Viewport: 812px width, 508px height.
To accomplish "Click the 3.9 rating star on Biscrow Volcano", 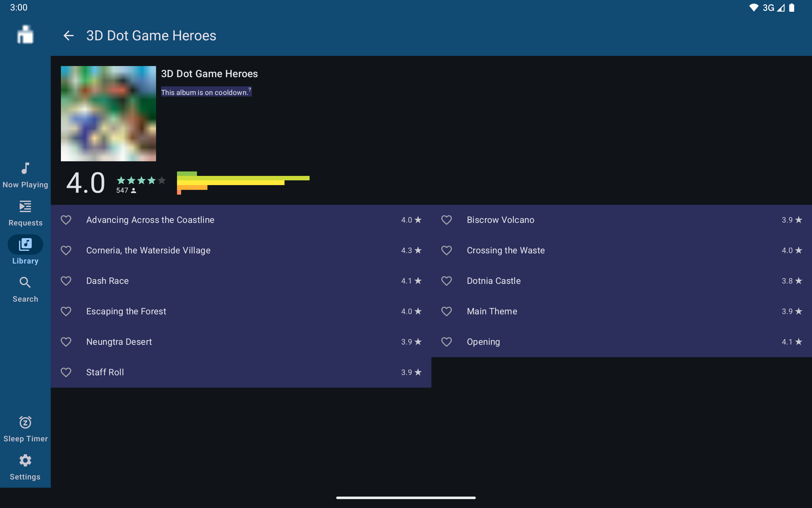I will [x=792, y=220].
